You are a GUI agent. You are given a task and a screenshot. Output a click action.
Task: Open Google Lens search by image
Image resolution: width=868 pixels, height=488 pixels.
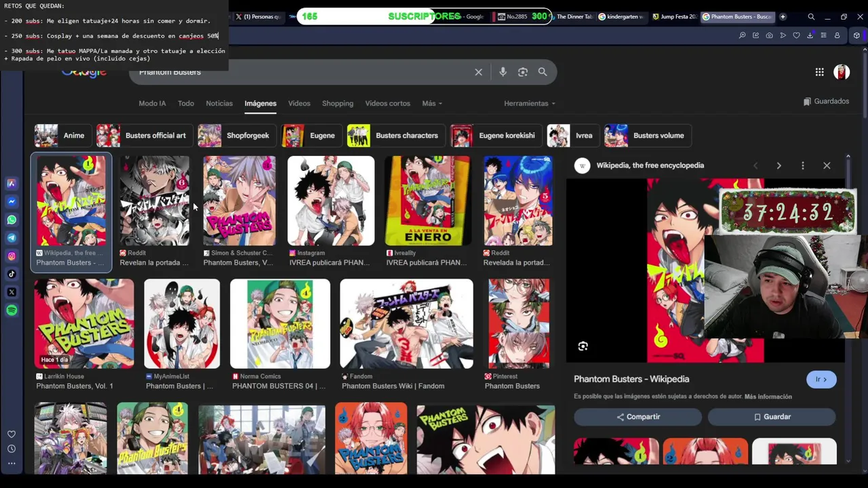523,72
